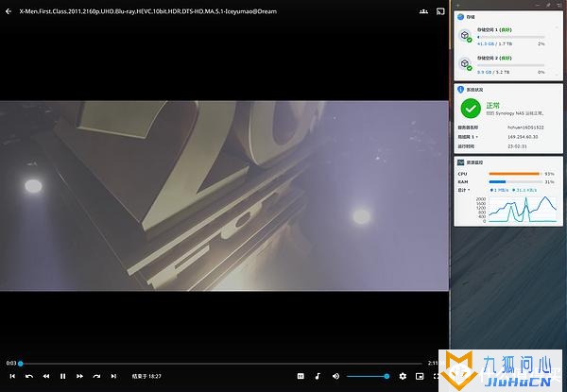Mute the player with the speaker icon
The image size is (567, 392).
[x=335, y=376]
